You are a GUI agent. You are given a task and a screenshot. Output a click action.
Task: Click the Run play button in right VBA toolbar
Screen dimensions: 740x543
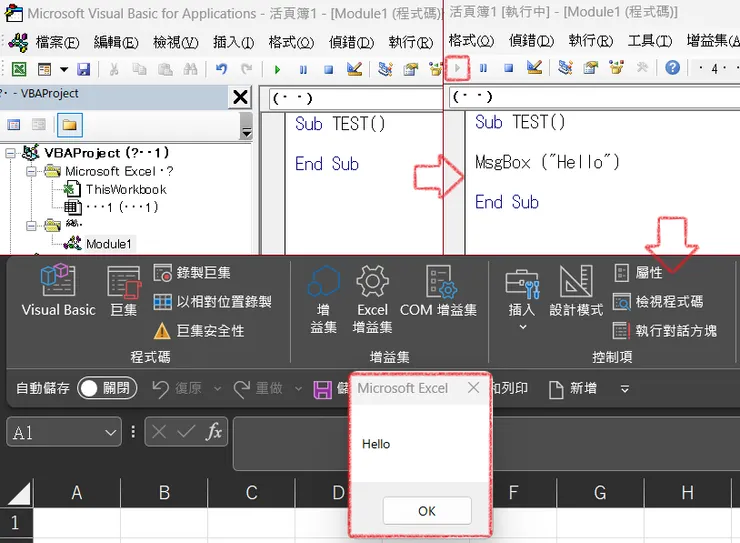pyautogui.click(x=457, y=68)
